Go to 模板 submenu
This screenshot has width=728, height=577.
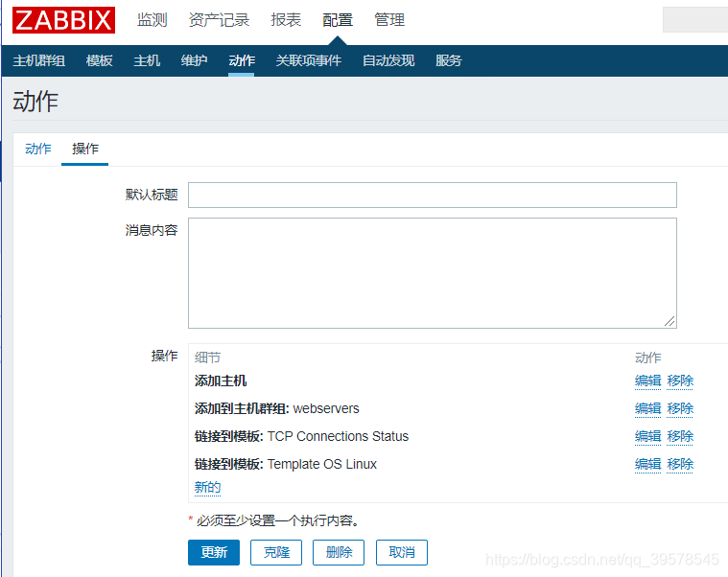coord(100,60)
